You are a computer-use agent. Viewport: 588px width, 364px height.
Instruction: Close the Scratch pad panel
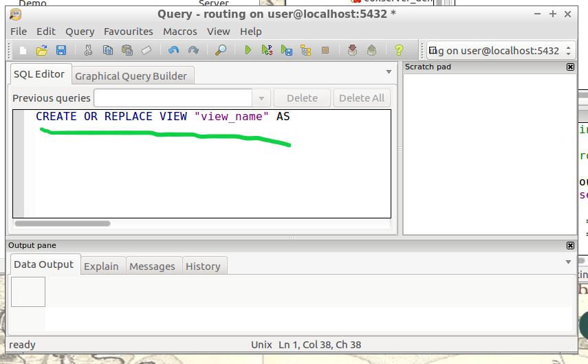(x=570, y=67)
